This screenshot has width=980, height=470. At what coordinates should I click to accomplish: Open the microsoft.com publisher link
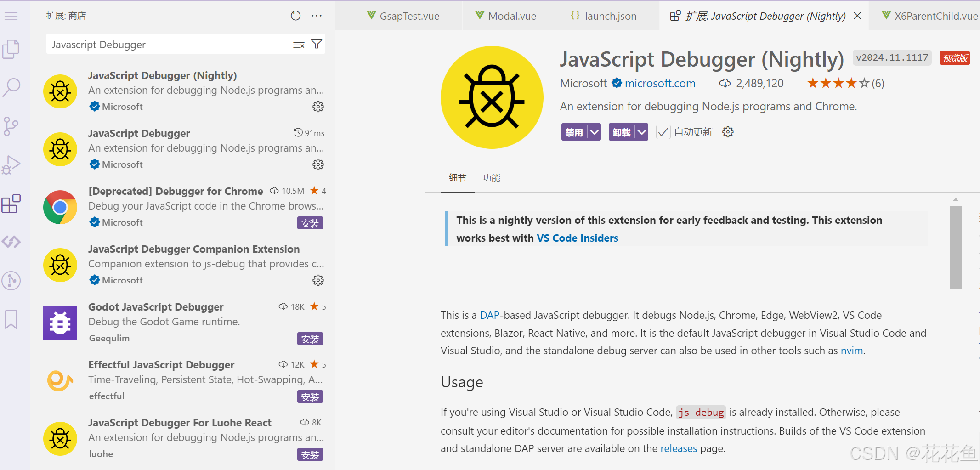point(660,83)
